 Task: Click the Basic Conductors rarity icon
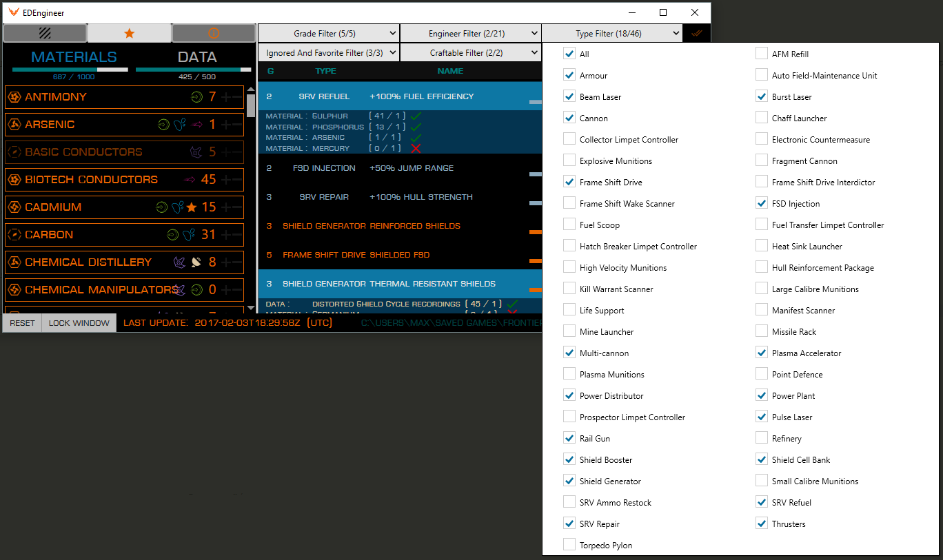click(x=14, y=152)
